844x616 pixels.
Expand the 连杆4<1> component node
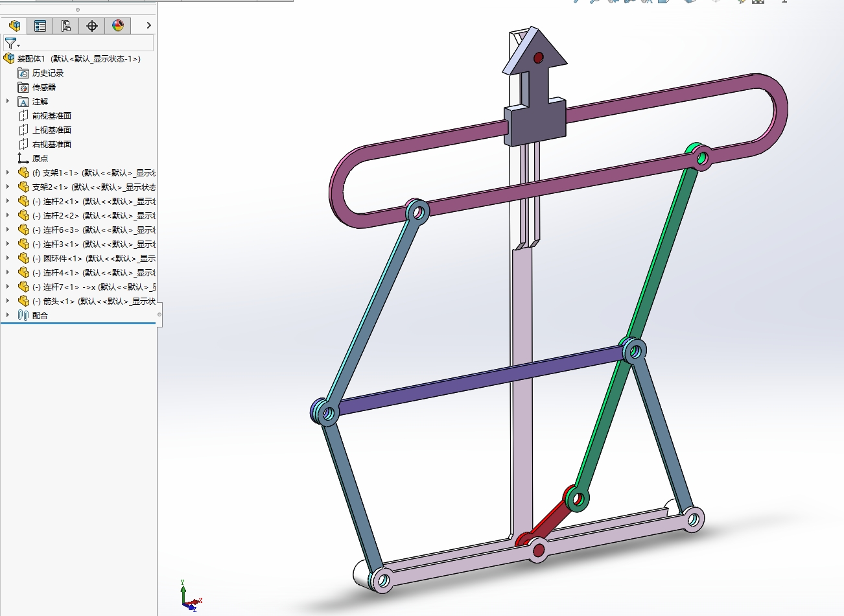point(8,272)
